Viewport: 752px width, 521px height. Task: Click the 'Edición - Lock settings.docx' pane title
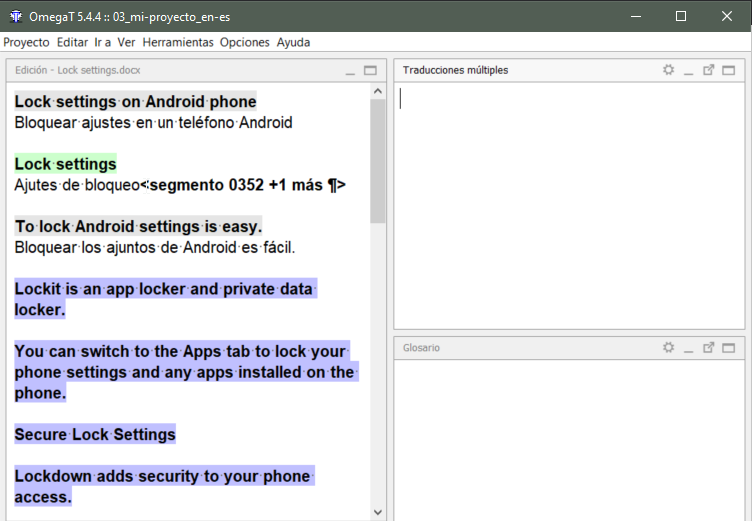78,70
